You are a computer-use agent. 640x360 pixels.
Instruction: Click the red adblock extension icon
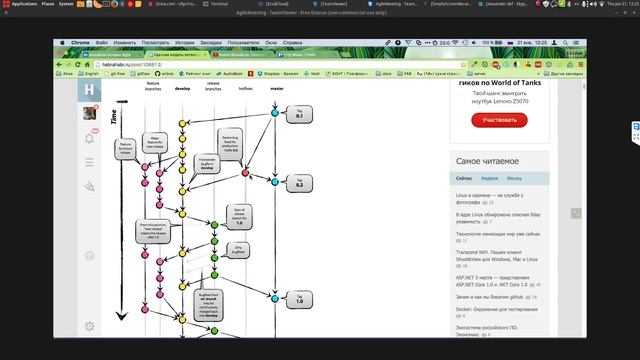[x=496, y=64]
